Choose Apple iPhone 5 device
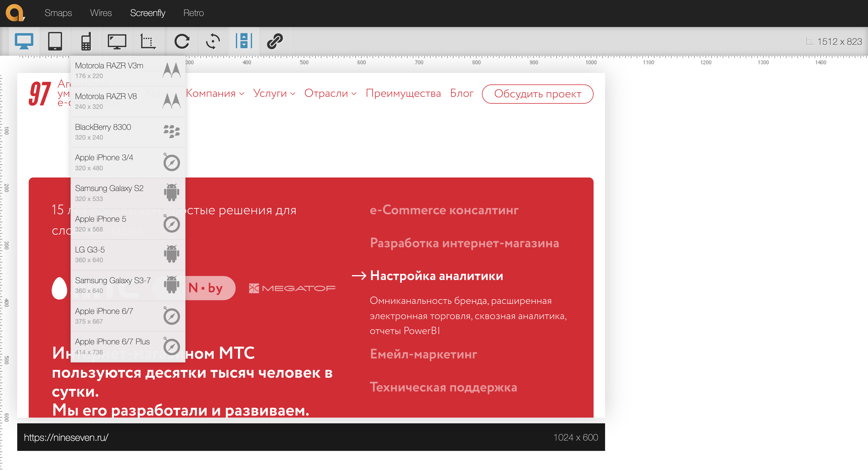The image size is (868, 471). point(128,224)
